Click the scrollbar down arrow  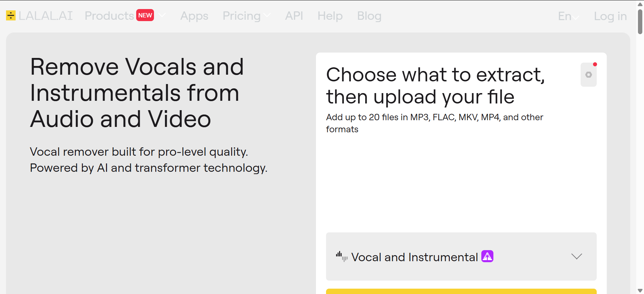point(640,291)
